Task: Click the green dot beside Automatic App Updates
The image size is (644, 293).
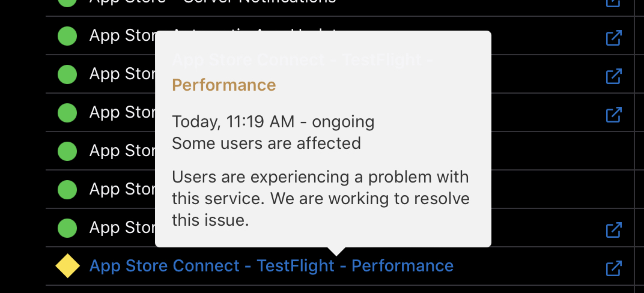Action: click(x=67, y=36)
